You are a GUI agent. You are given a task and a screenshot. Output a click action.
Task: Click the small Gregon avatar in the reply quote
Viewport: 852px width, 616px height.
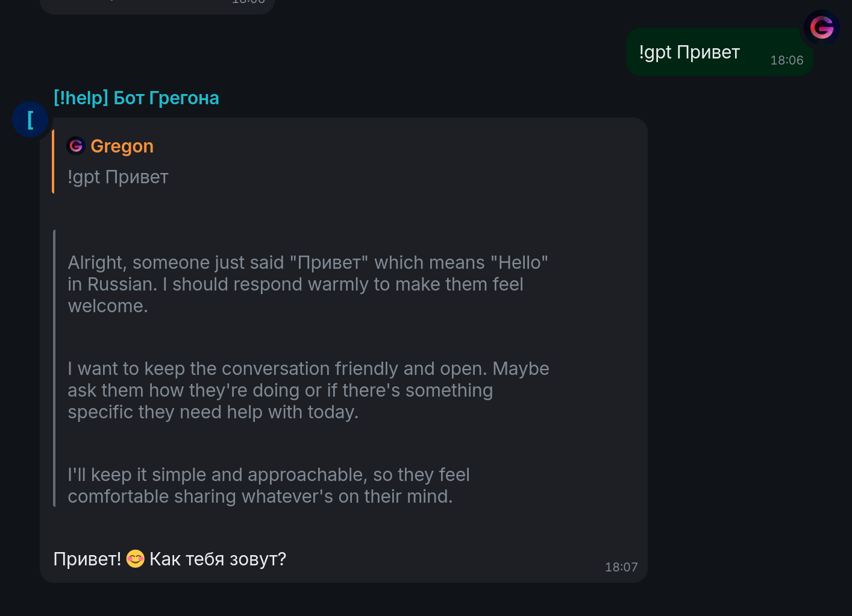(76, 146)
